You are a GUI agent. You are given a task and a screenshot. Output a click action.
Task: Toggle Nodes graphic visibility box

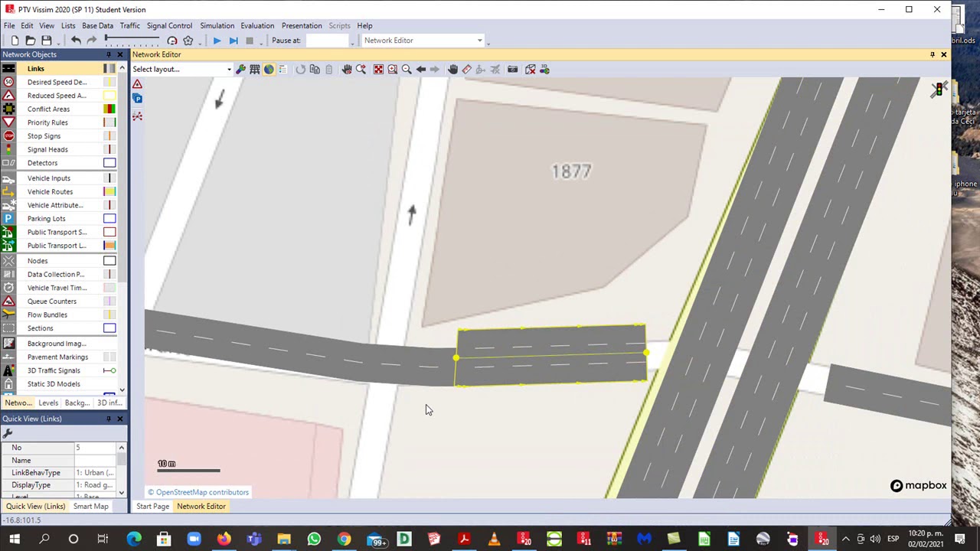point(109,261)
